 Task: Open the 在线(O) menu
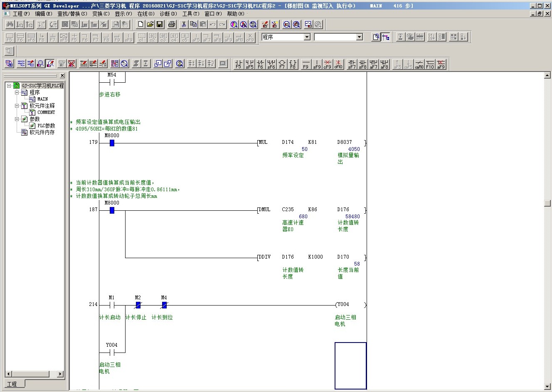[146, 14]
